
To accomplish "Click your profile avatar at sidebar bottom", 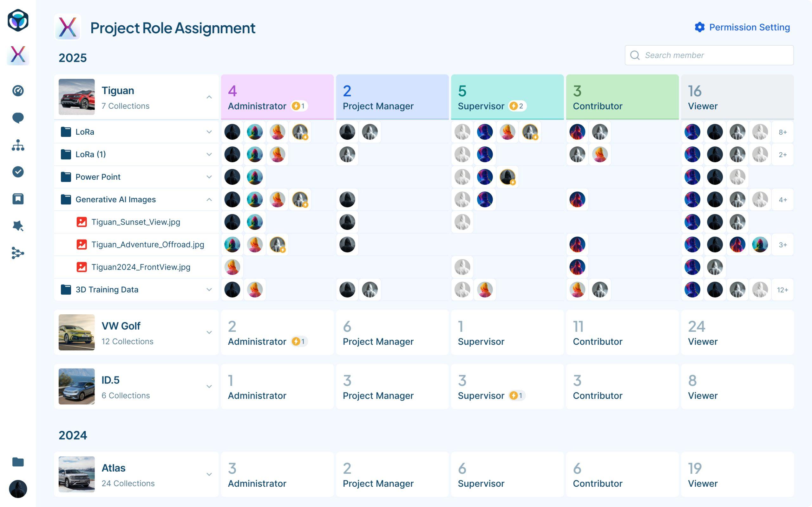I will pyautogui.click(x=18, y=489).
